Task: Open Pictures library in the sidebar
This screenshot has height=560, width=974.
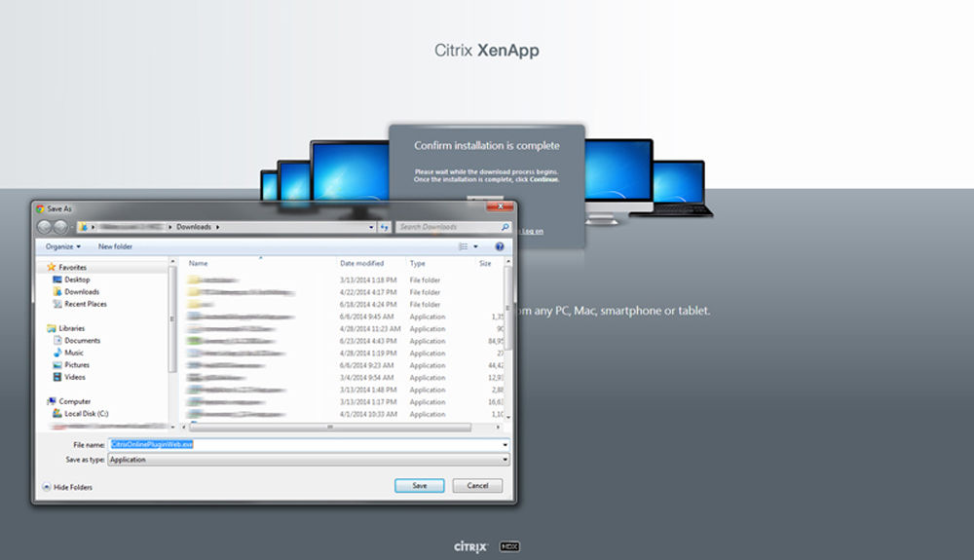Action: tap(77, 365)
